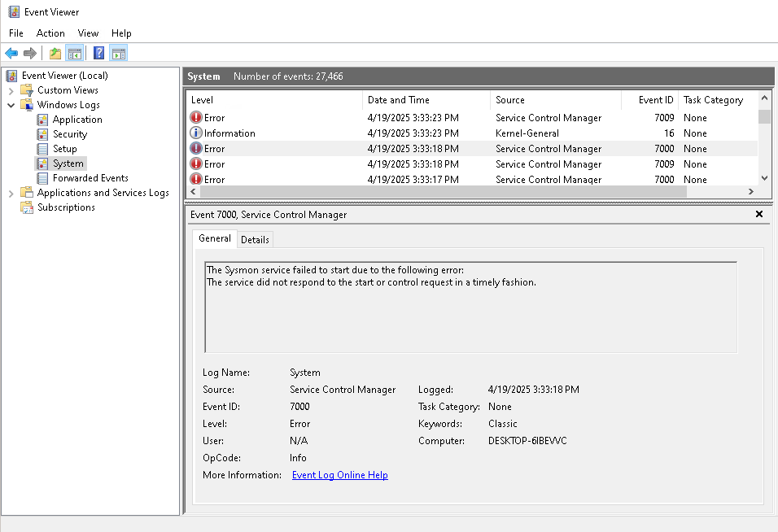Expand Applications and Services Logs node
The width and height of the screenshot is (778, 532).
(x=11, y=194)
